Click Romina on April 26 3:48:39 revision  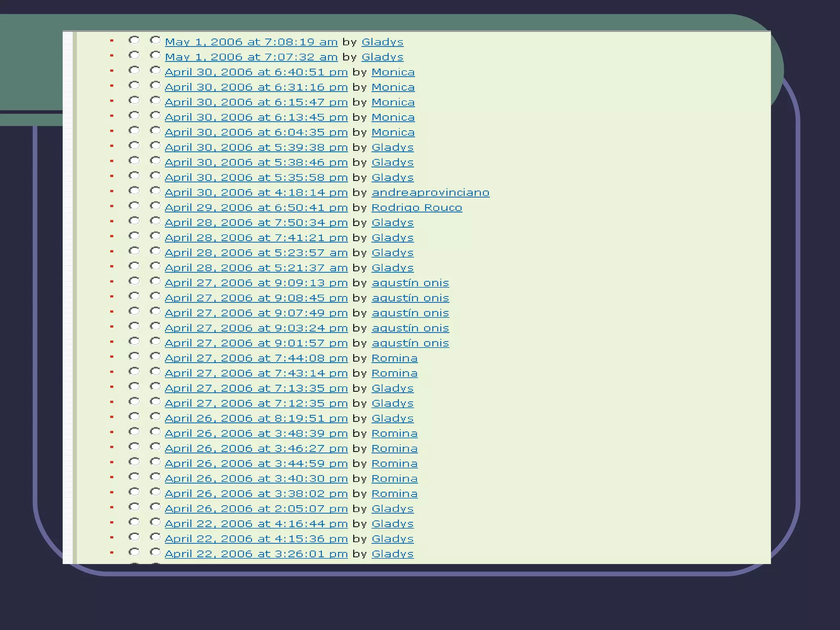pyautogui.click(x=394, y=433)
